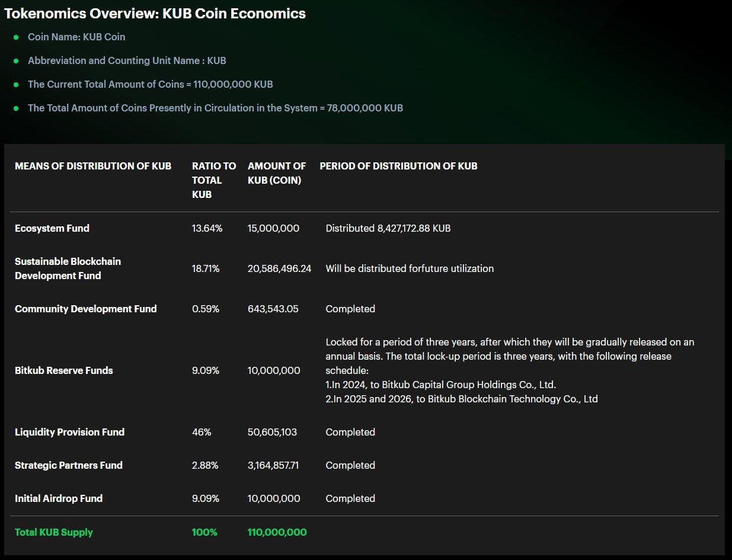Click the heading "Tokenomics Overview: KUB Coin Economics"
The image size is (732, 560).
point(155,14)
